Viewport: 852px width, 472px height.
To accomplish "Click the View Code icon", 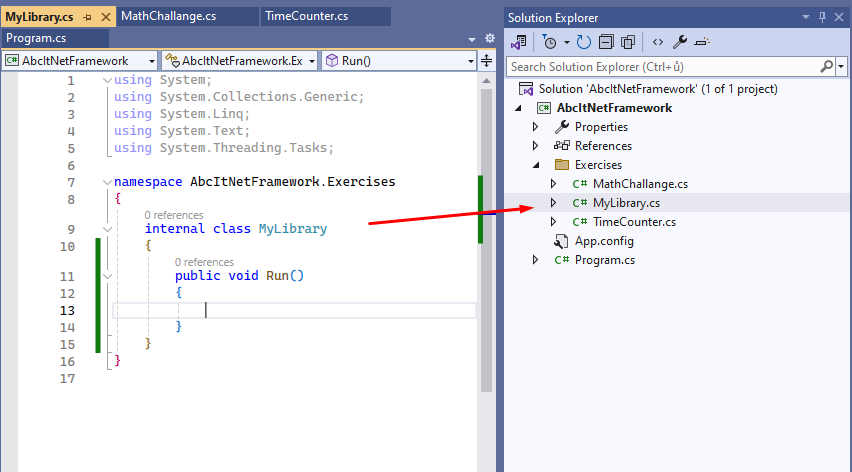I will tap(657, 42).
